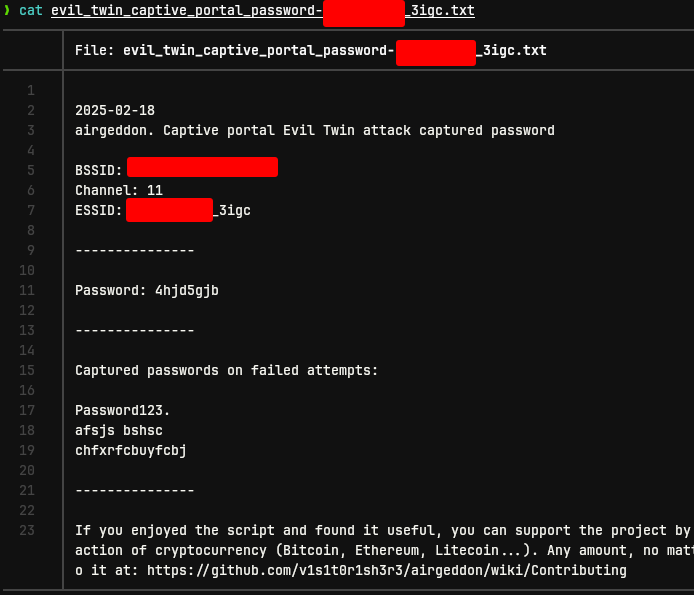Click the ESSID _3igc text

[232, 210]
